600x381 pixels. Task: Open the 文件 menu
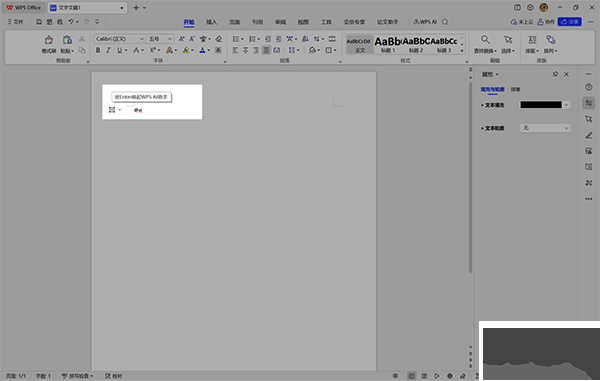coord(15,22)
